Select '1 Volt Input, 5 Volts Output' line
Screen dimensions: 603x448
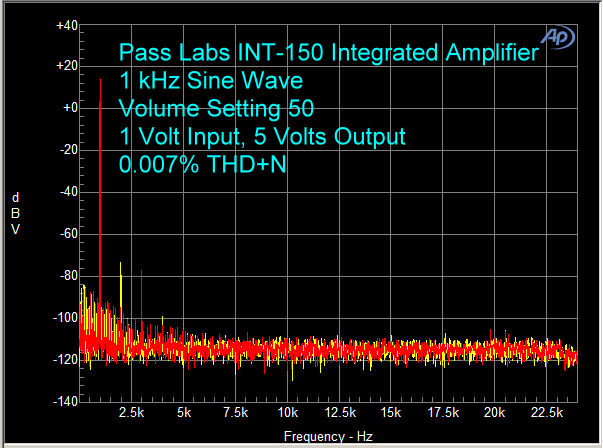tap(262, 137)
